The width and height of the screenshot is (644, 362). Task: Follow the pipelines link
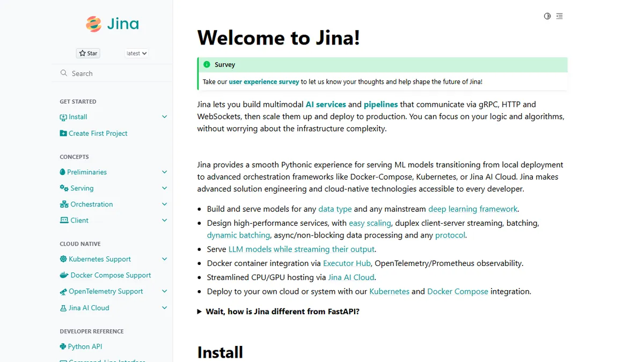pyautogui.click(x=380, y=104)
